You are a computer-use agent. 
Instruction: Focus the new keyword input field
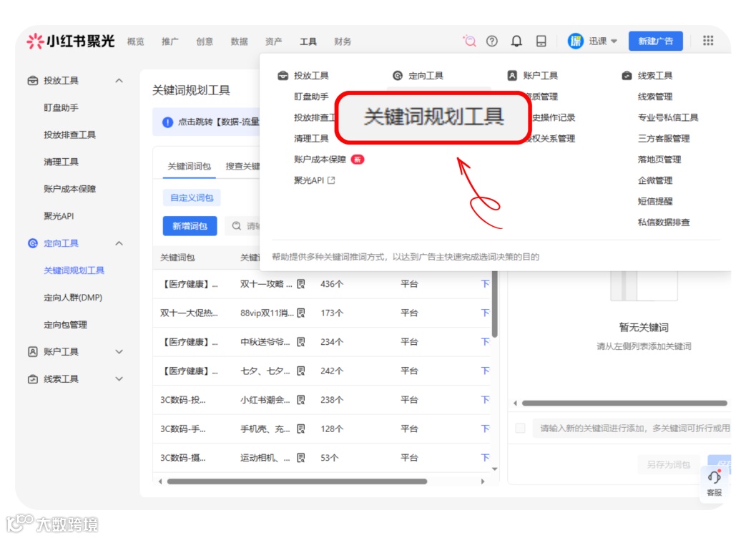pyautogui.click(x=632, y=428)
